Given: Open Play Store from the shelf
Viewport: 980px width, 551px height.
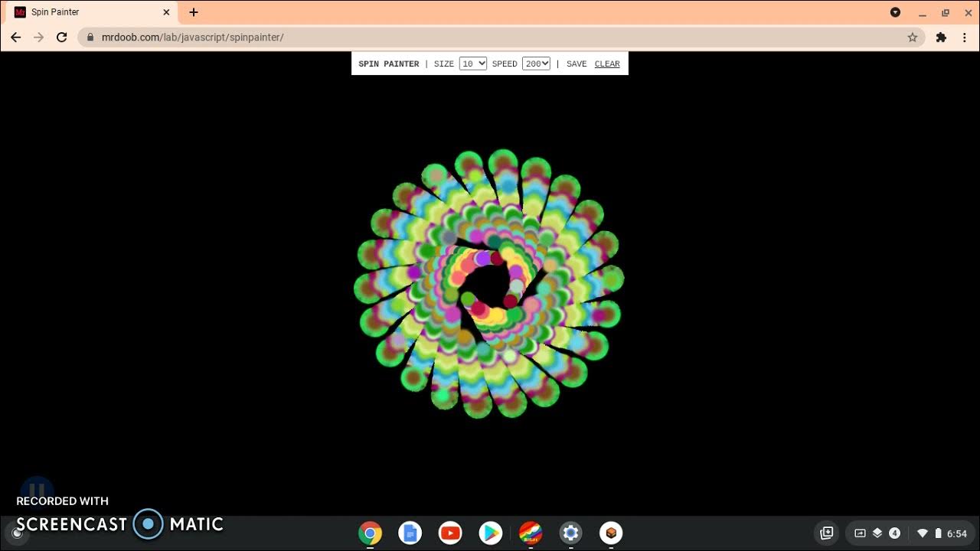Looking at the screenshot, I should pyautogui.click(x=491, y=533).
